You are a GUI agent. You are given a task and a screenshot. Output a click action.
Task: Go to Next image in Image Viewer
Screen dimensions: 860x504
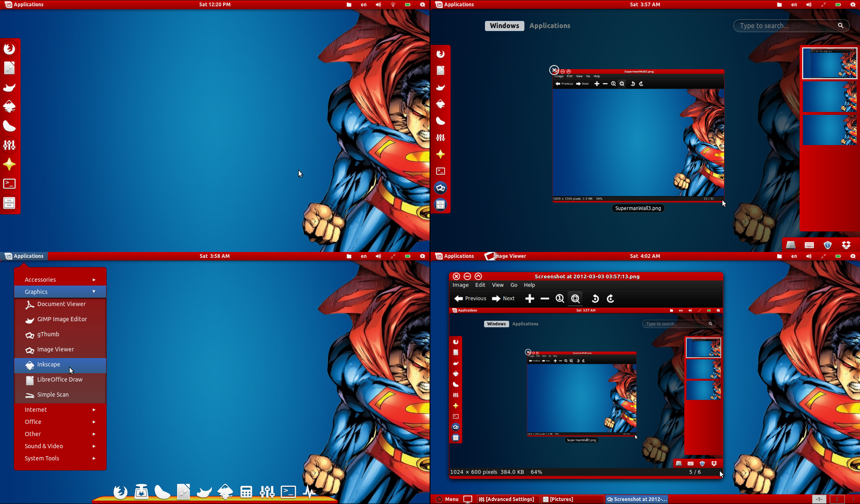pyautogui.click(x=503, y=299)
